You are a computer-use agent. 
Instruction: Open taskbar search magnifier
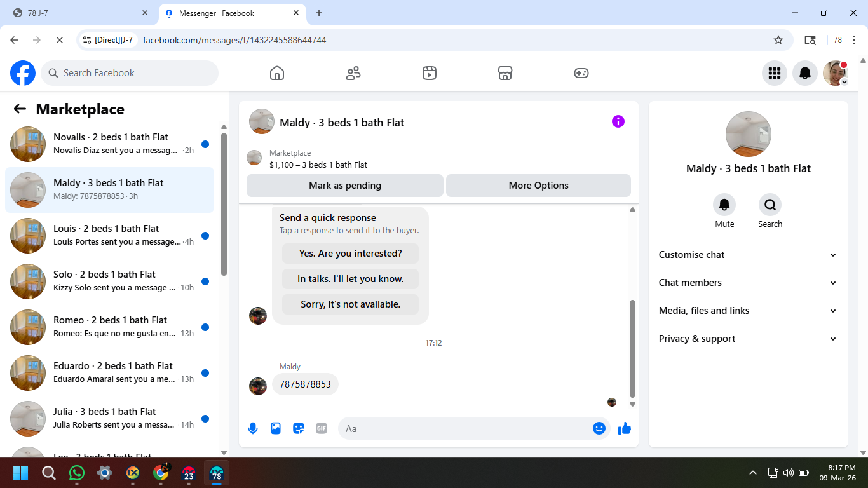(49, 473)
